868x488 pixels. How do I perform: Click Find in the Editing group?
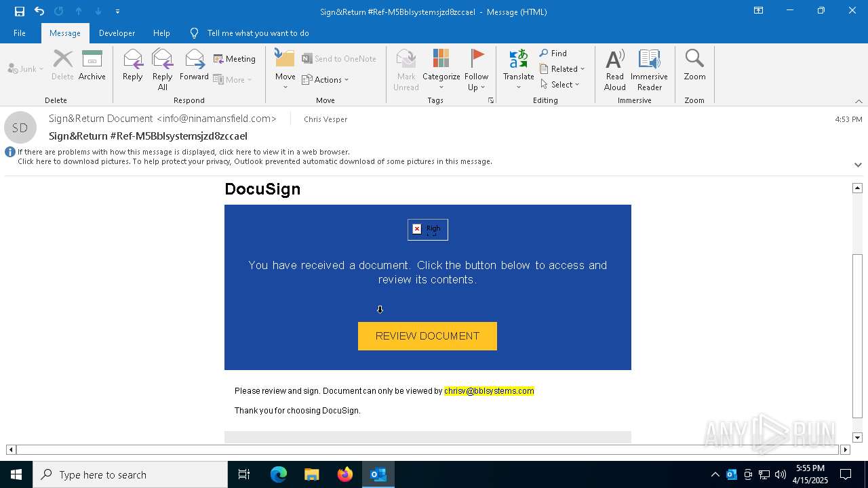pyautogui.click(x=553, y=53)
